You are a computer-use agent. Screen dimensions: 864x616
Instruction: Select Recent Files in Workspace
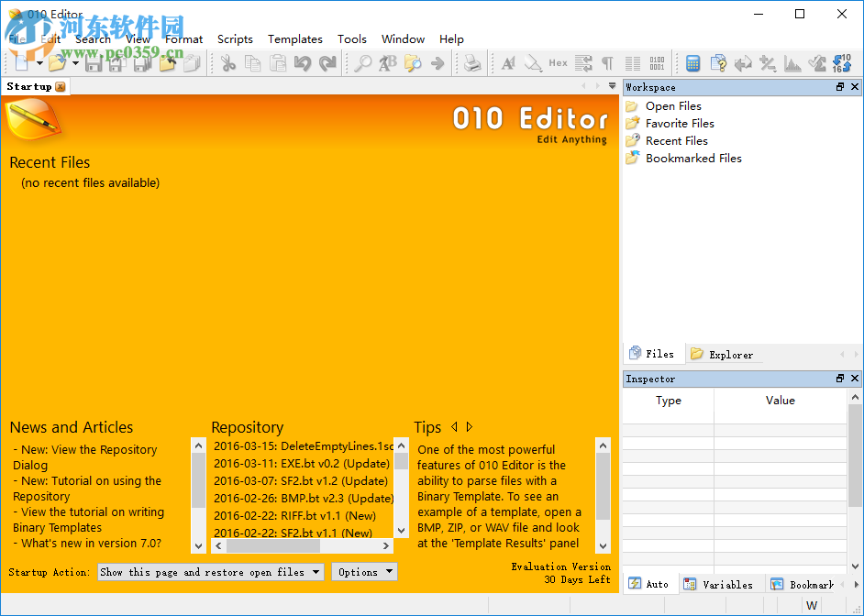[x=677, y=141]
